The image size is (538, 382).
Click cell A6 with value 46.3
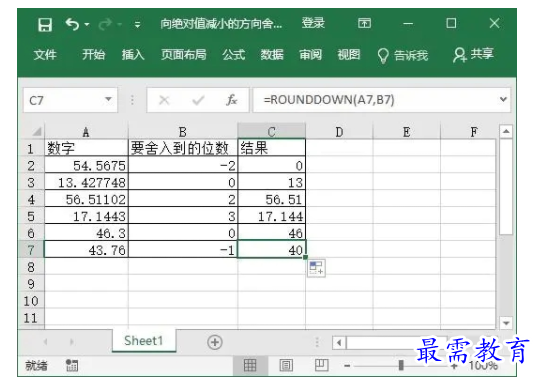(x=86, y=233)
